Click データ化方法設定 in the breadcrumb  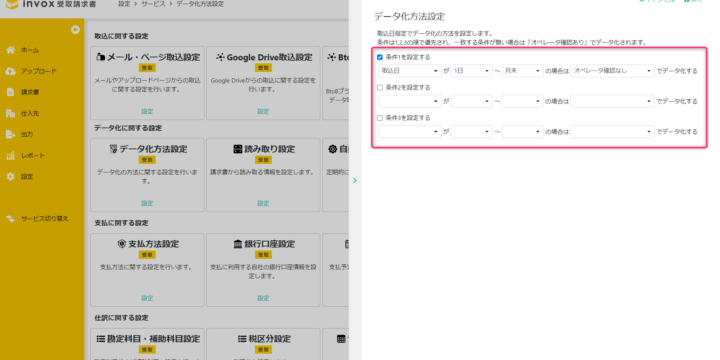point(200,4)
